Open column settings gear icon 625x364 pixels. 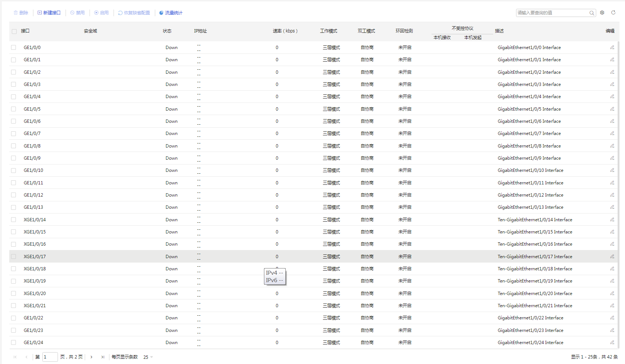pyautogui.click(x=602, y=13)
